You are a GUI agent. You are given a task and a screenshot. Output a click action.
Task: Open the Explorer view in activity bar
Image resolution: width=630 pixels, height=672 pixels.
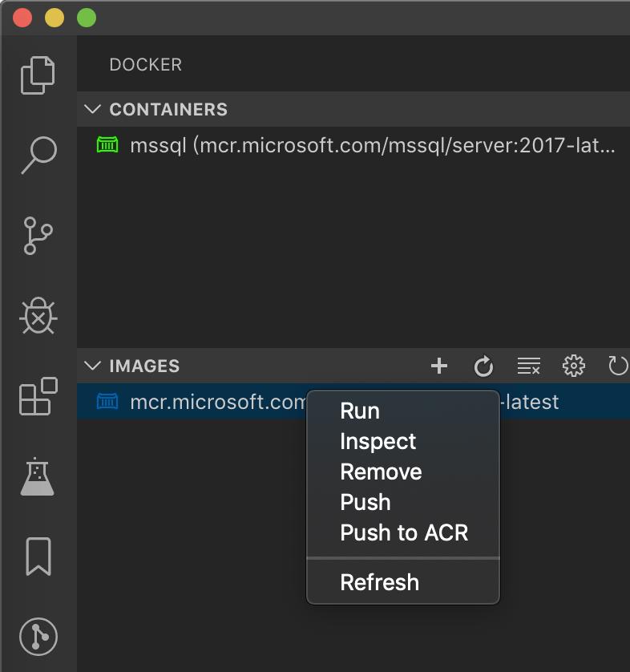point(38,75)
